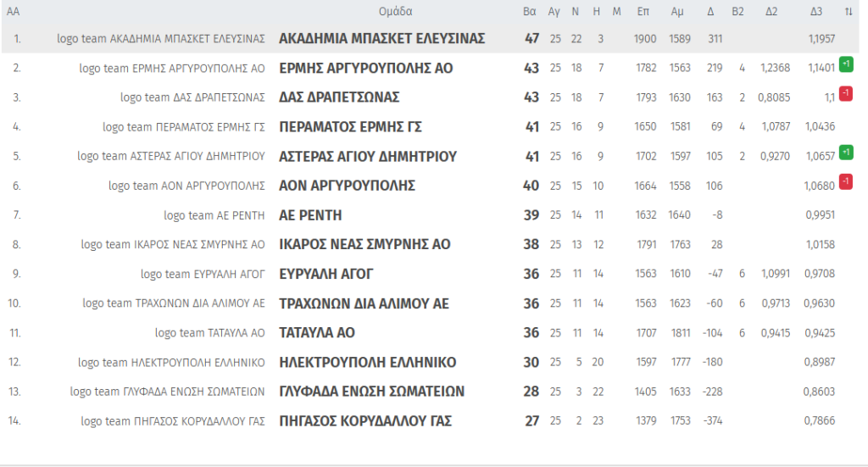Click the ΤΑΤΑΥΛΑ ΑΟ team logo
The width and height of the screenshot is (868, 467).
209,333
